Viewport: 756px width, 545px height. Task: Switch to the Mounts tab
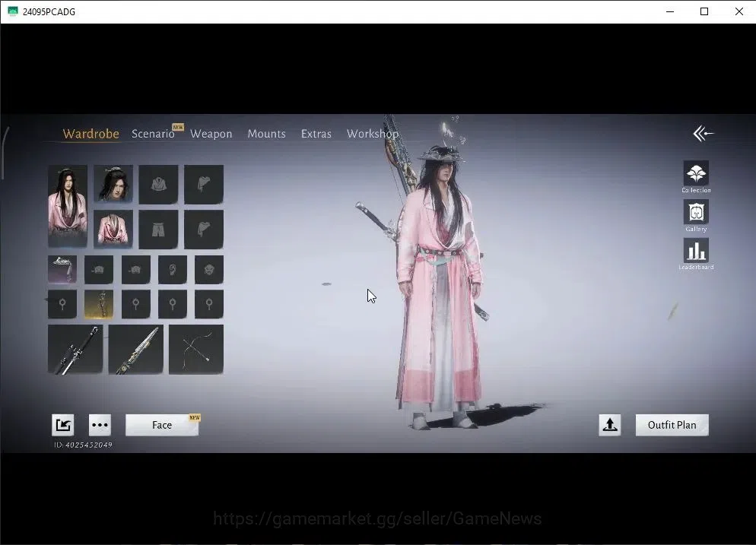267,134
